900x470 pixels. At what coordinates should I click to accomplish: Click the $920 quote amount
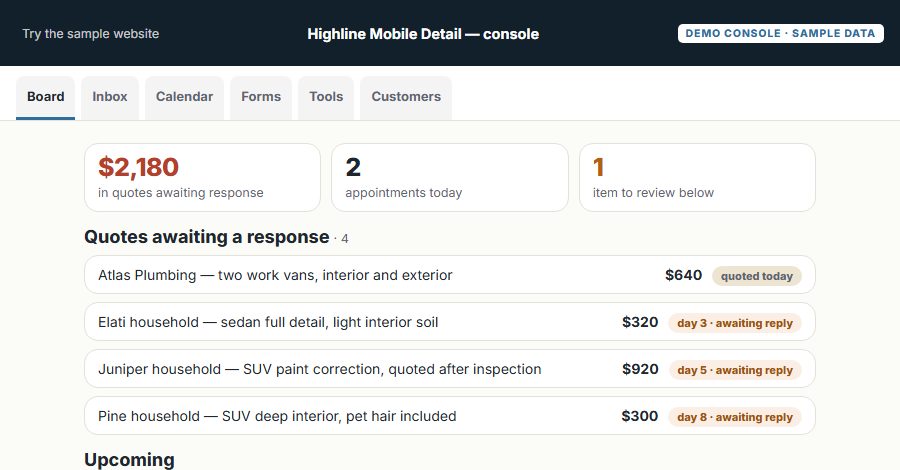(640, 369)
